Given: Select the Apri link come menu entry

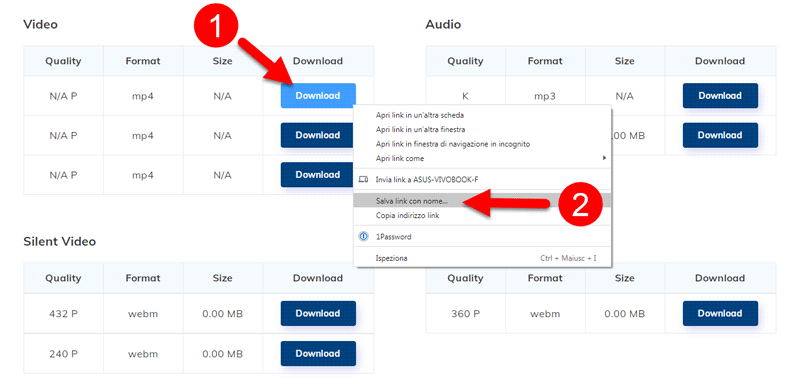Looking at the screenshot, I should [482, 158].
